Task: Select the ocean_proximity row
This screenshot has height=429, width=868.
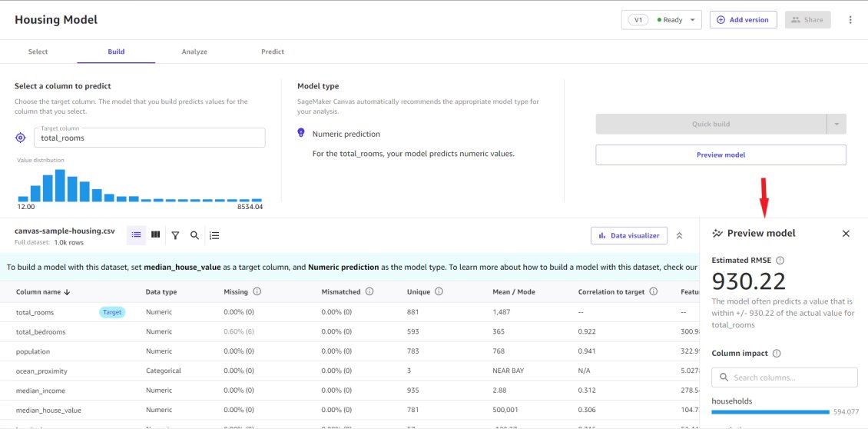Action: pos(350,371)
